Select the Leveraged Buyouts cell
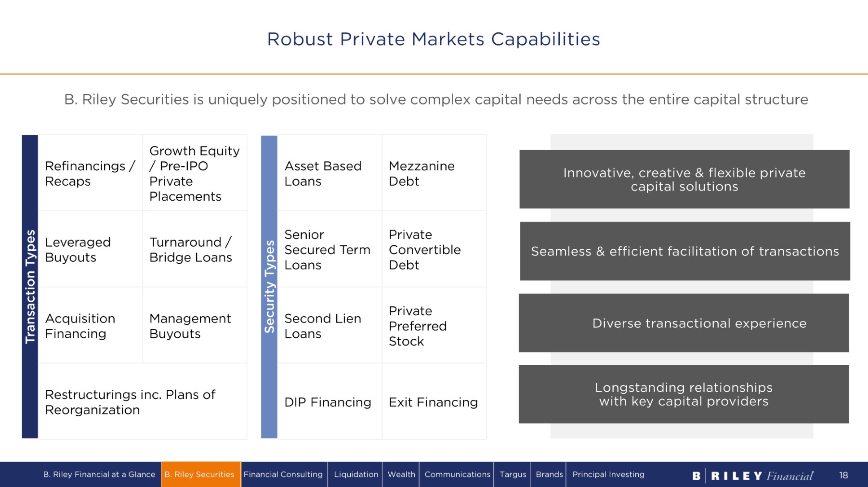The height and width of the screenshot is (487, 868). pos(90,249)
